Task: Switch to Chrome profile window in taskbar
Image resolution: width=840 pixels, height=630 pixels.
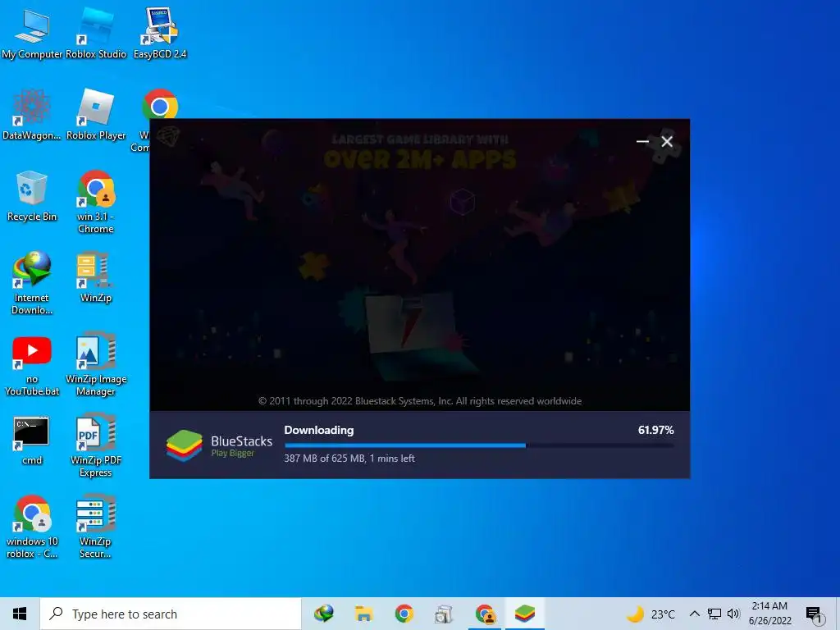Action: click(485, 614)
